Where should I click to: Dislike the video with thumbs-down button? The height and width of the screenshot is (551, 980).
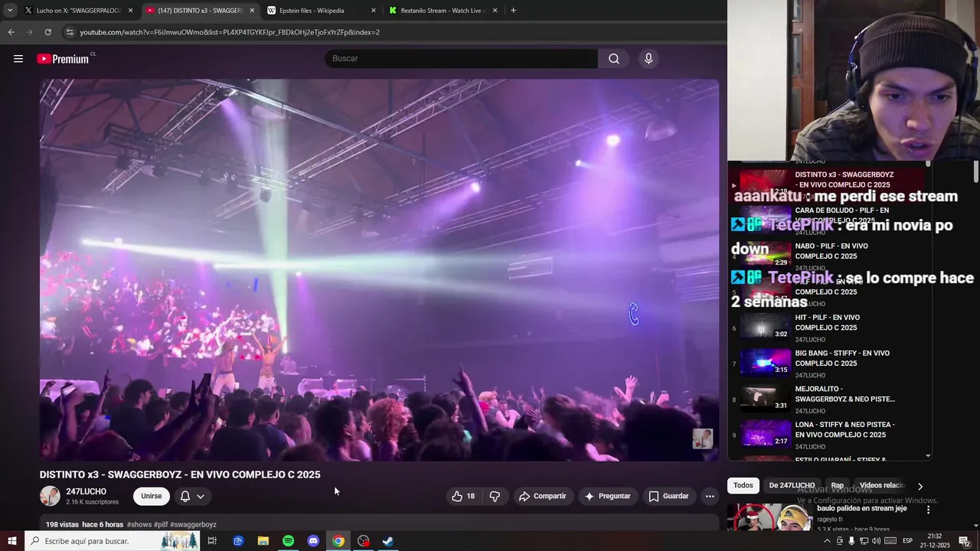tap(495, 496)
